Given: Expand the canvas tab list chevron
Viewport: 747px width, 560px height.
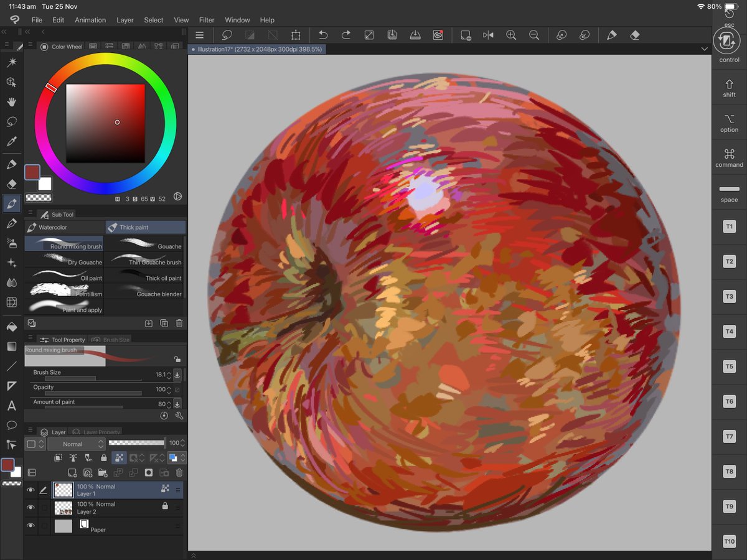Looking at the screenshot, I should coord(704,49).
